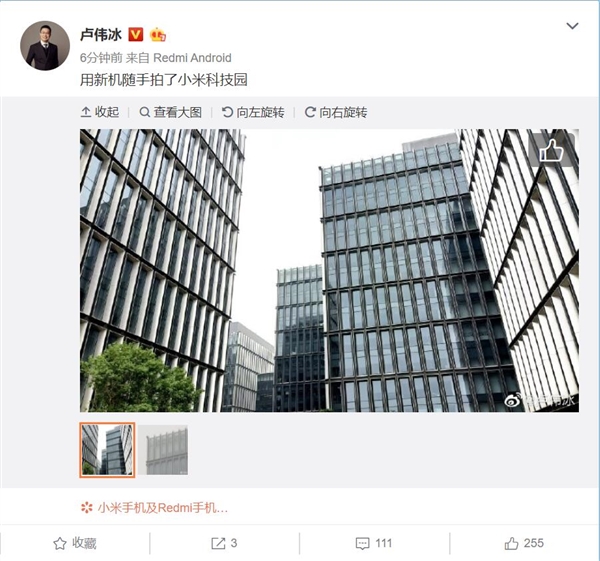Open 卢伟冰's profile avatar

click(45, 46)
